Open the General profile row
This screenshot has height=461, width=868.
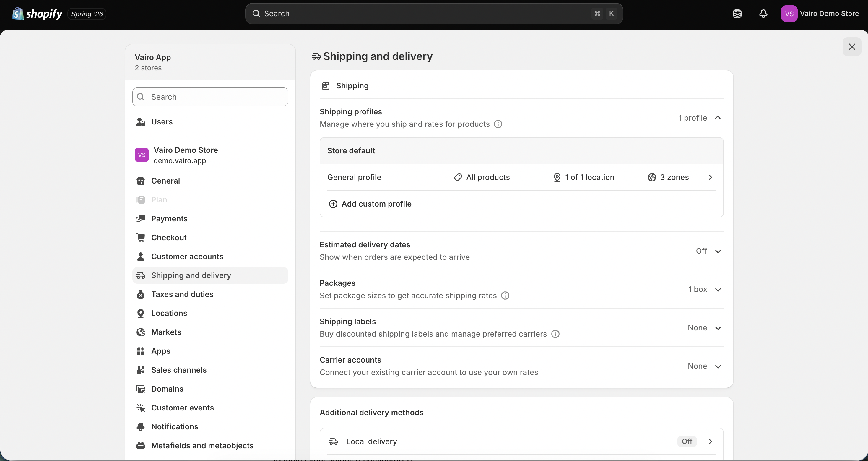[x=521, y=177]
